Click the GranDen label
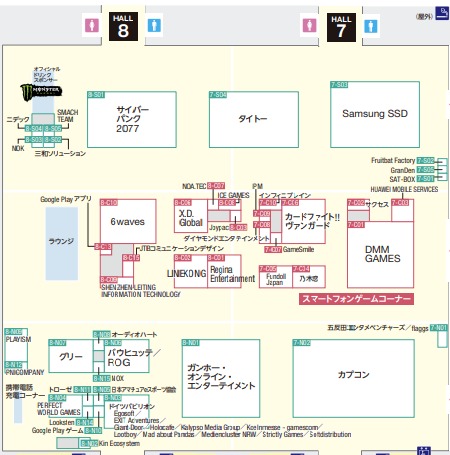The image size is (450, 455). click(x=403, y=170)
